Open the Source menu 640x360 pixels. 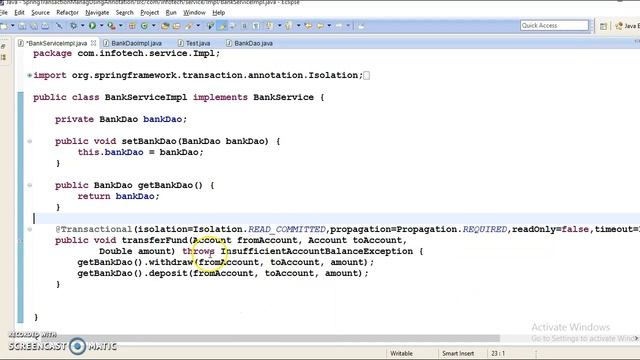[40, 13]
